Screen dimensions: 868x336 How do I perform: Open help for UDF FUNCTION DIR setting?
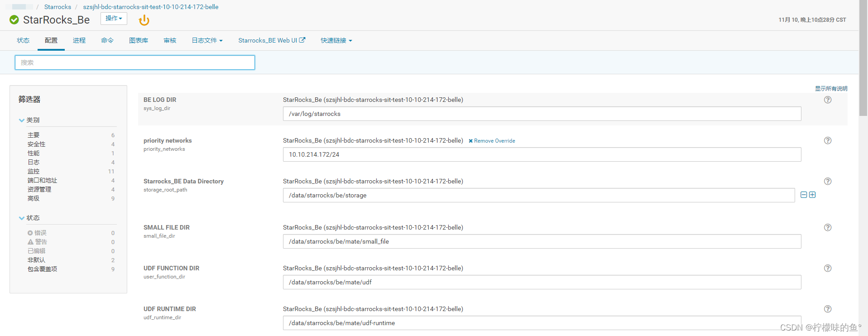(828, 268)
